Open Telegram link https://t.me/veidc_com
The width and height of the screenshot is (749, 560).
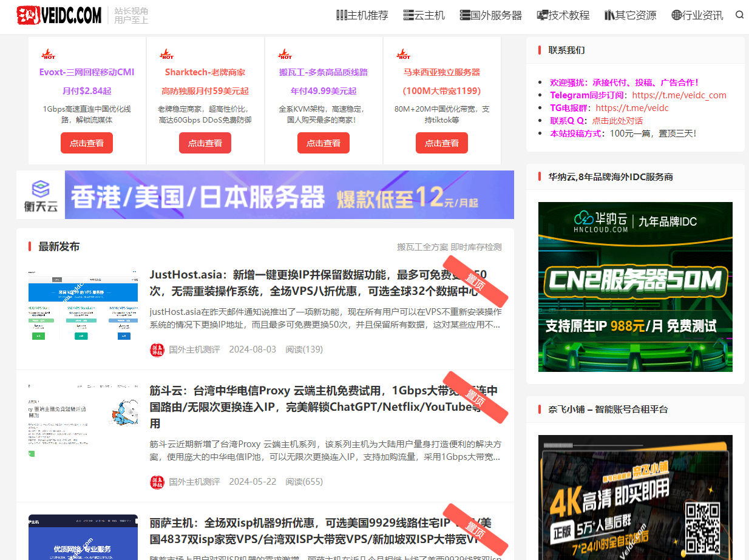pyautogui.click(x=679, y=95)
